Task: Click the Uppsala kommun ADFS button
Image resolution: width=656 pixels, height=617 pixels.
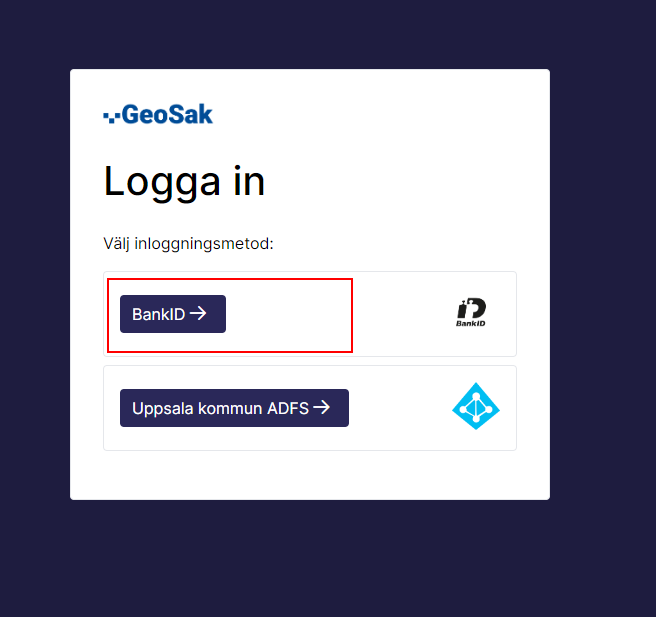Action: [x=234, y=408]
